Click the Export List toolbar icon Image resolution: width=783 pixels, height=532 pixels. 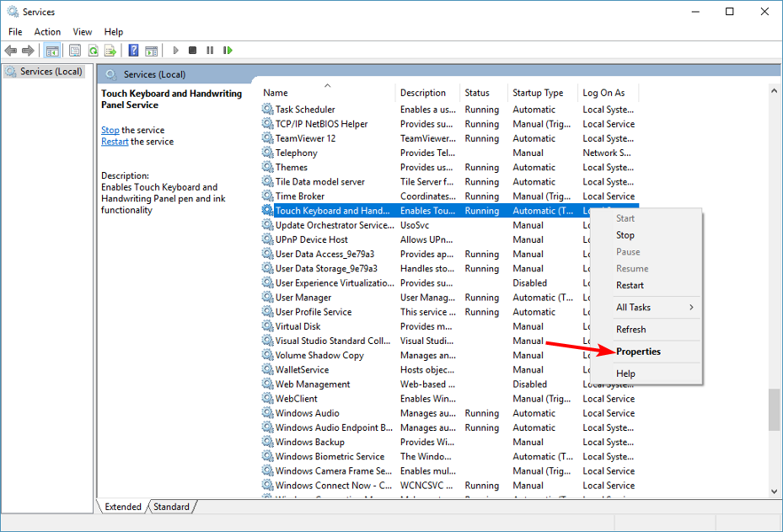(110, 51)
